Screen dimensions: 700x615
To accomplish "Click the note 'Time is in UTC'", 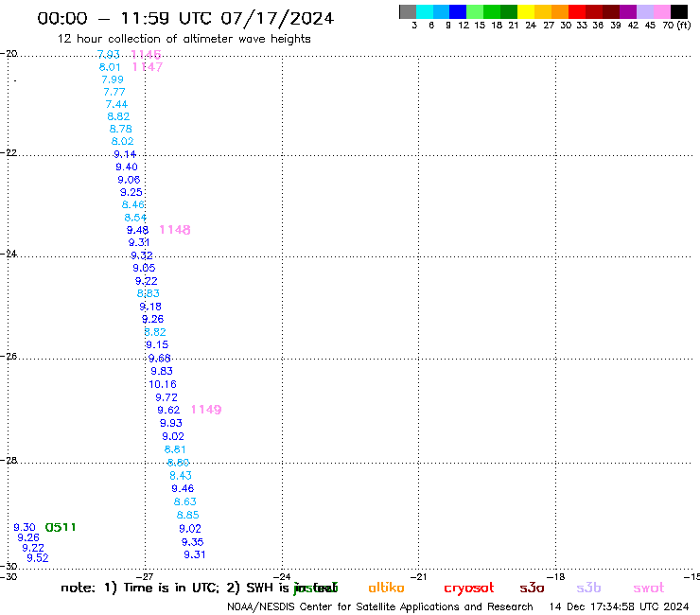I will pos(171,588).
